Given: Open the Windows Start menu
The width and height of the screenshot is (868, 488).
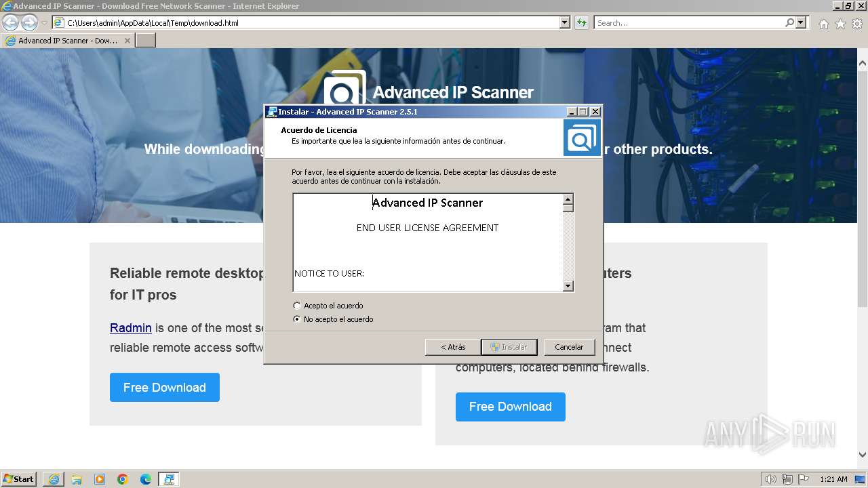Looking at the screenshot, I should coord(18,479).
